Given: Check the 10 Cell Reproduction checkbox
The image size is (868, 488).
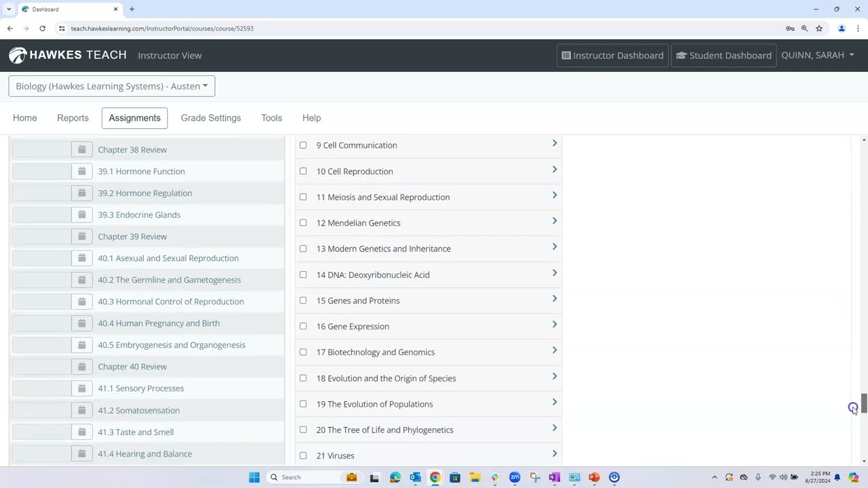Looking at the screenshot, I should [303, 171].
